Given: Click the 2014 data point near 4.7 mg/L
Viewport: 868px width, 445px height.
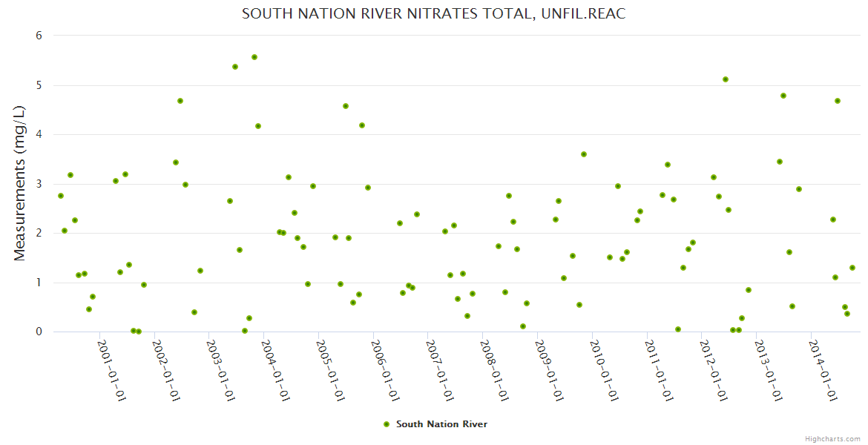Looking at the screenshot, I should point(838,101).
